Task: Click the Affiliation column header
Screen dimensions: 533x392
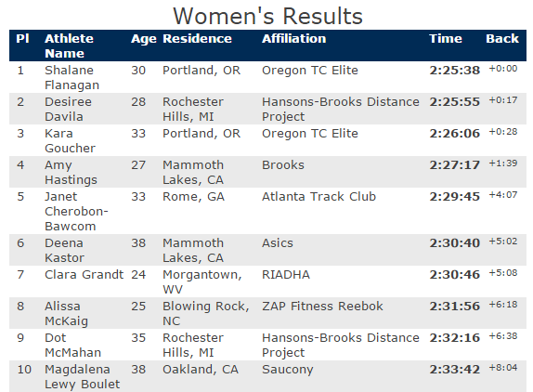Action: point(293,38)
